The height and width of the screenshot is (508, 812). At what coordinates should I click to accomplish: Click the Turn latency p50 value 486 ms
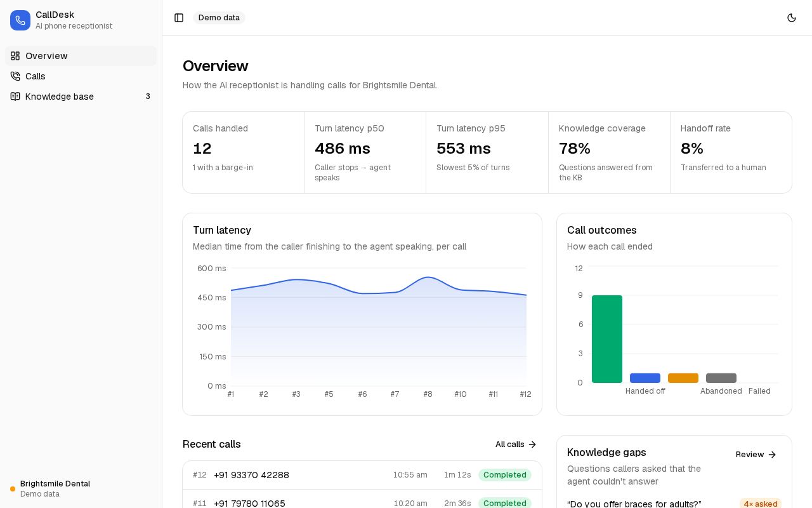343,149
